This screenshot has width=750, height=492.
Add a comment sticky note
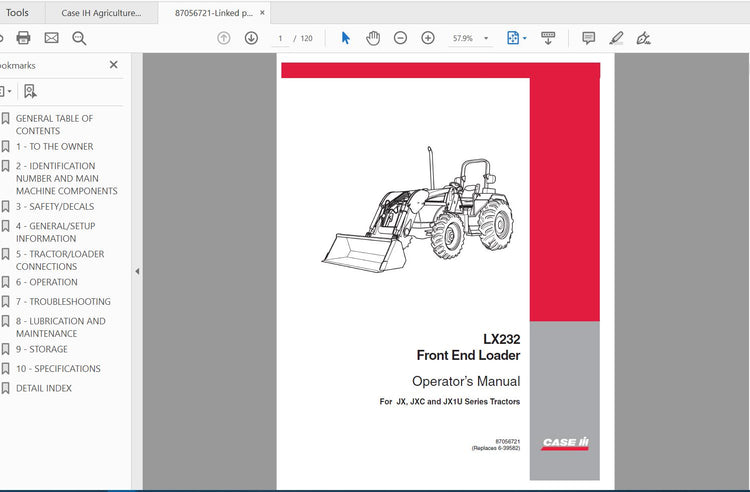588,38
